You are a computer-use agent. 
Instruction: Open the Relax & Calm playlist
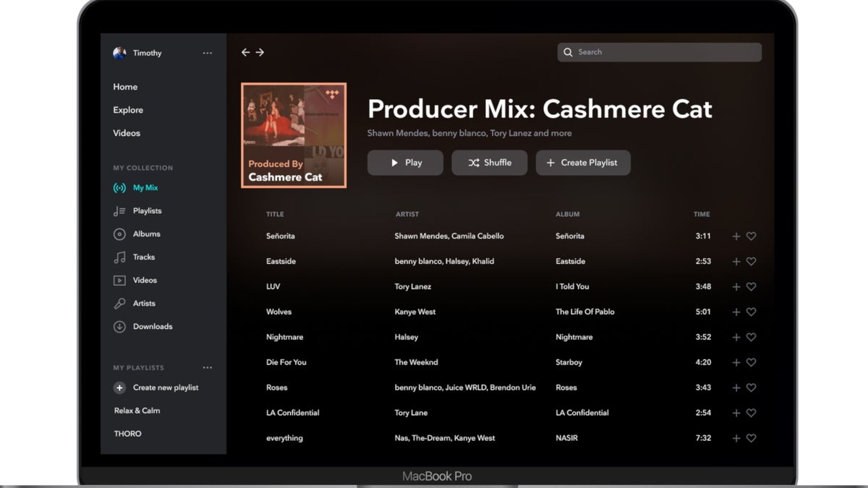137,411
